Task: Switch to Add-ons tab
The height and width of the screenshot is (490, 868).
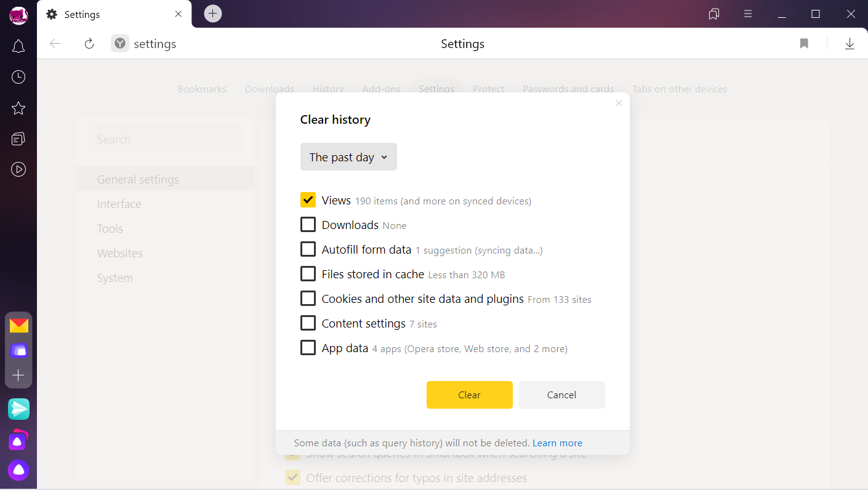Action: point(381,89)
